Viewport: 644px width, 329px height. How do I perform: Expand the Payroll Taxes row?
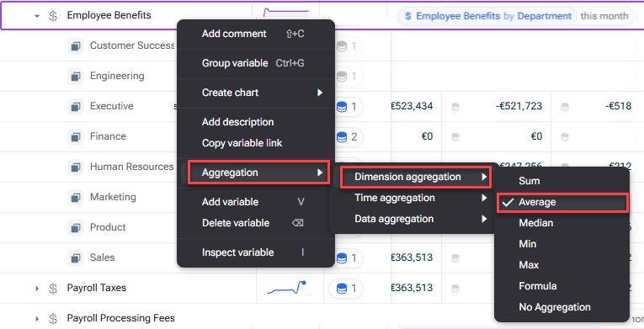[37, 289]
